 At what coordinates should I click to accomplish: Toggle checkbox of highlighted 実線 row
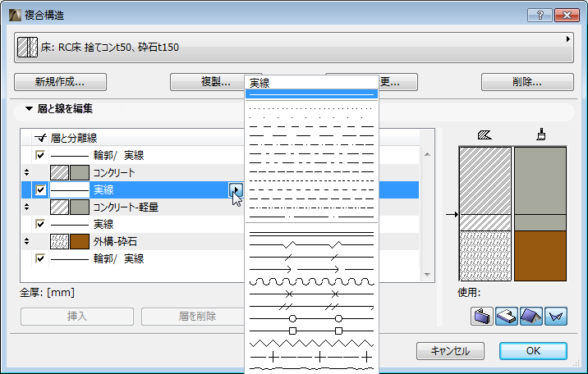tap(40, 189)
